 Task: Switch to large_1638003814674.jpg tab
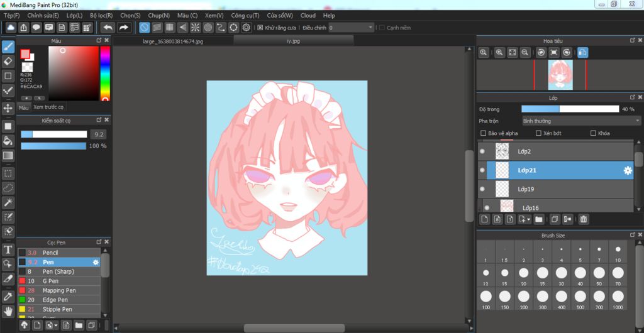click(x=173, y=41)
